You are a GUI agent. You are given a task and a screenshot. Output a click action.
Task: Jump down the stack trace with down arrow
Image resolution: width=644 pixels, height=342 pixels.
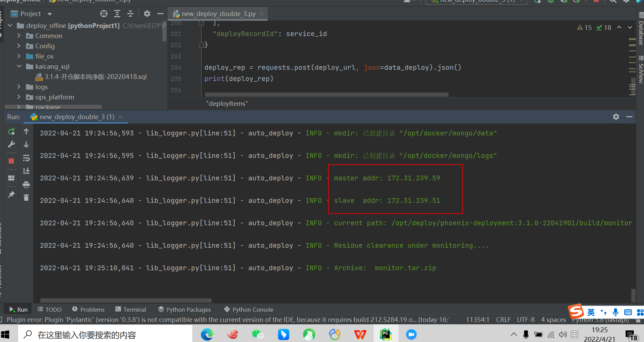point(26,145)
